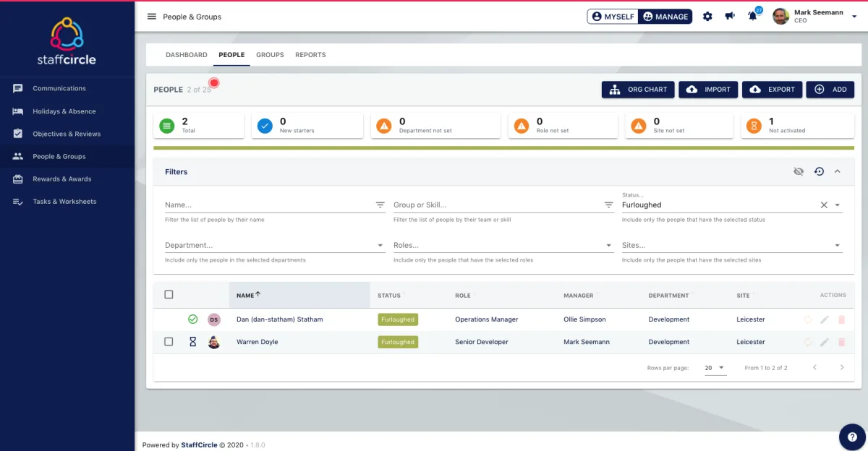Switch to Myself mode
Viewport: 868px width, 451px height.
point(613,17)
